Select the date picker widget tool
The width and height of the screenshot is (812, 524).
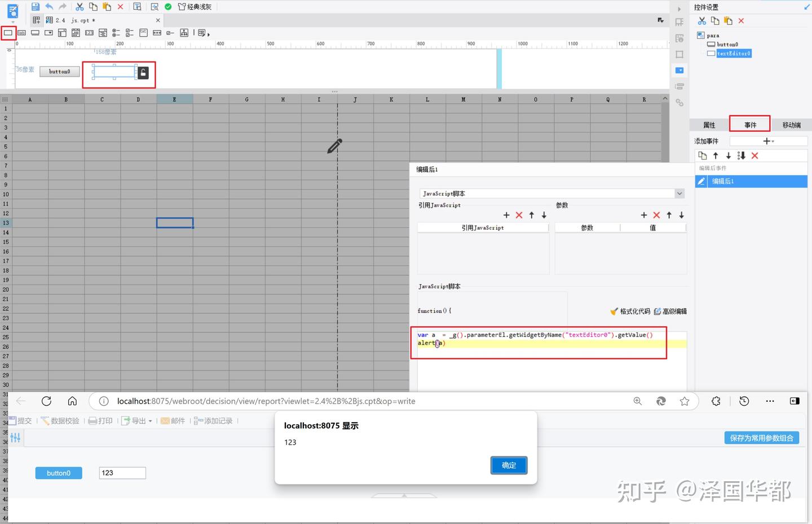[x=76, y=33]
